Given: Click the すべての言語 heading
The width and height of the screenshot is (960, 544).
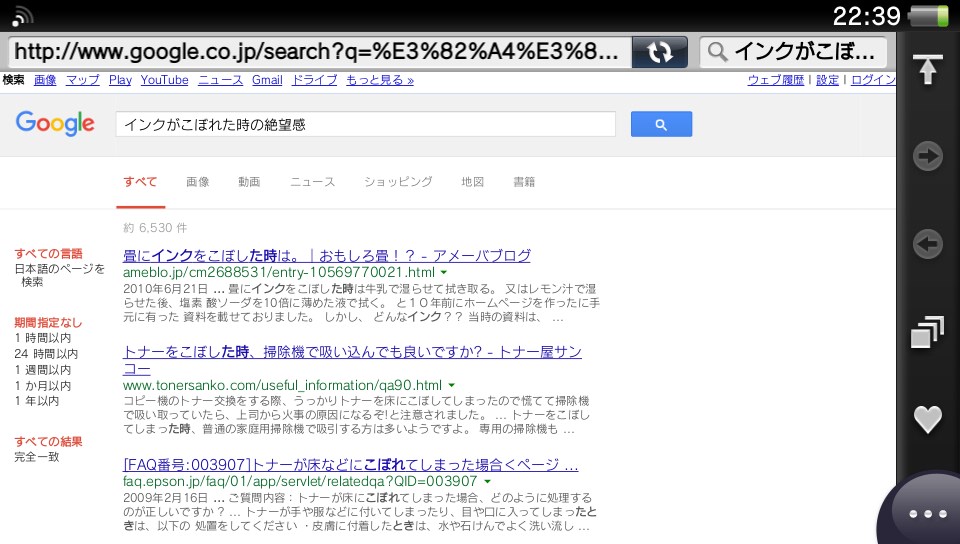Looking at the screenshot, I should [x=48, y=253].
